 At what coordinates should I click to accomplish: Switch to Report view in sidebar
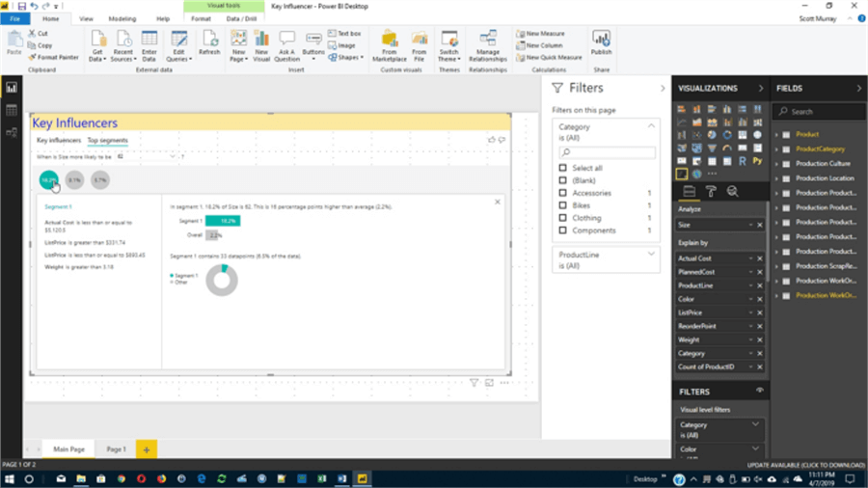click(11, 88)
